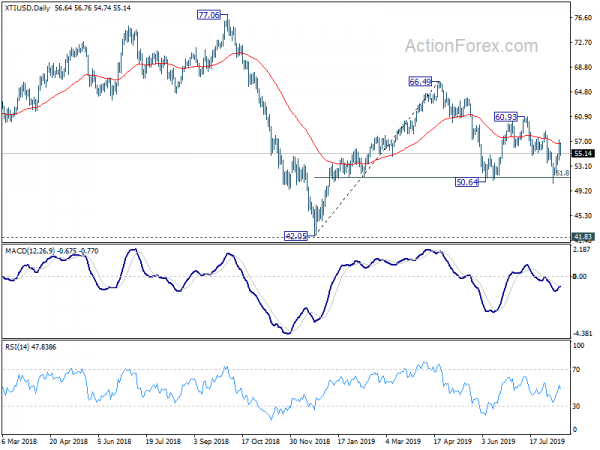Click the 77.06 price peak label
Image resolution: width=600 pixels, height=450 pixels.
[209, 15]
